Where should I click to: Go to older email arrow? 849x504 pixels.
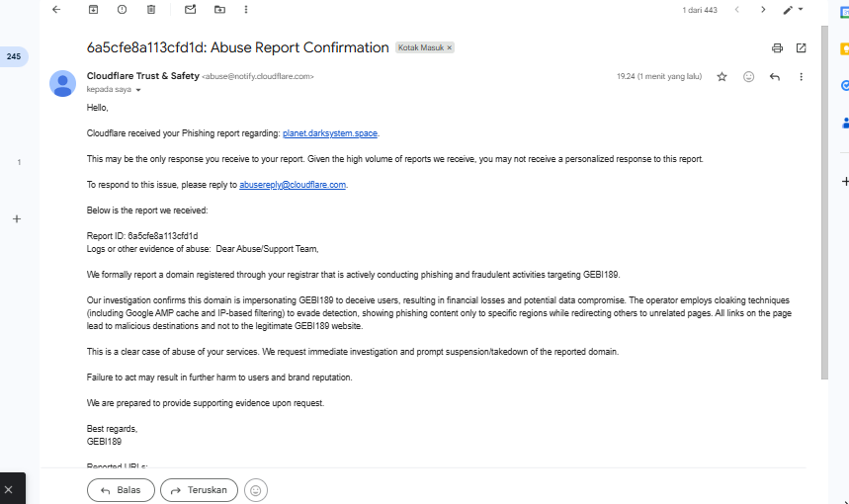point(763,9)
